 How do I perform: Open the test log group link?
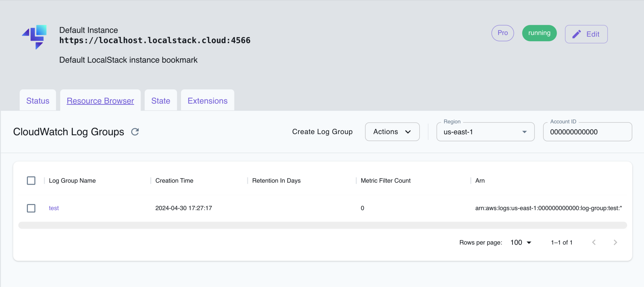54,208
